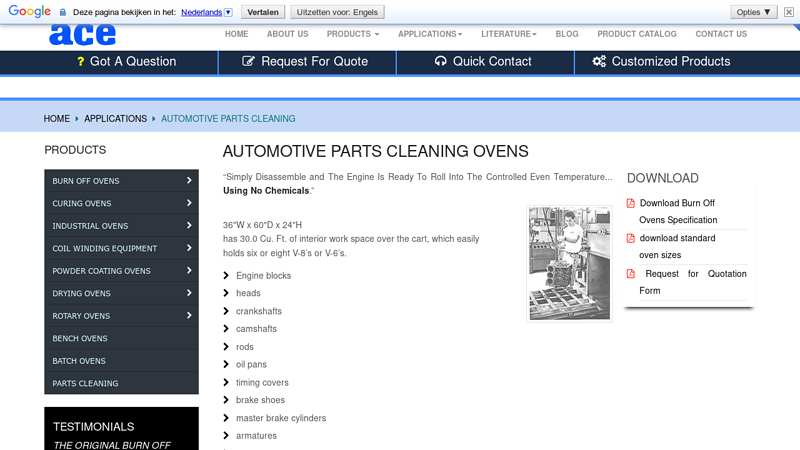Open the Nederlands language dropdown
The image size is (800, 450).
[x=228, y=12]
